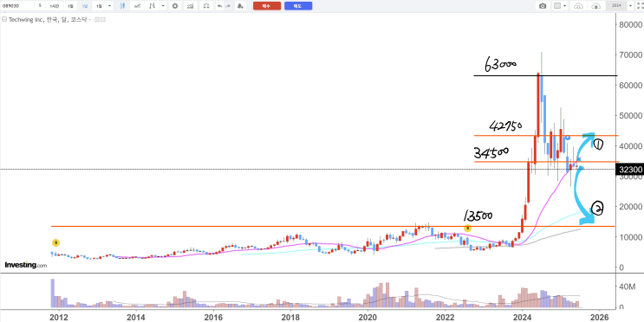Create a price alert with bell icon
The width and height of the screenshot is (644, 322).
point(240,6)
